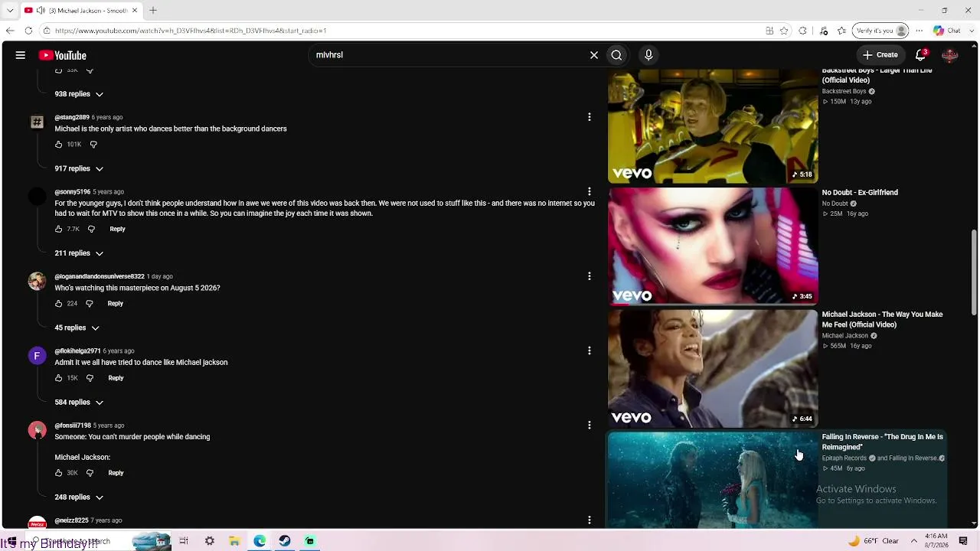Open a new browser tab
The width and height of the screenshot is (980, 551).
153,11
